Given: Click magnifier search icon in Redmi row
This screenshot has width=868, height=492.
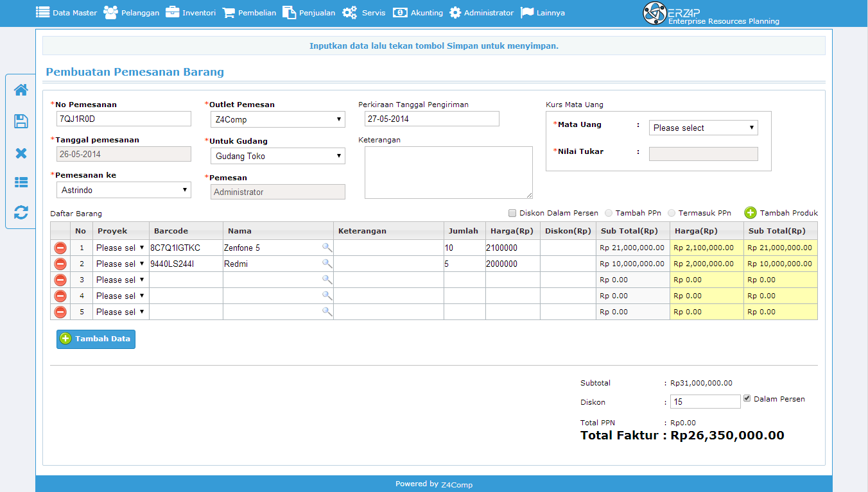Looking at the screenshot, I should pyautogui.click(x=327, y=264).
